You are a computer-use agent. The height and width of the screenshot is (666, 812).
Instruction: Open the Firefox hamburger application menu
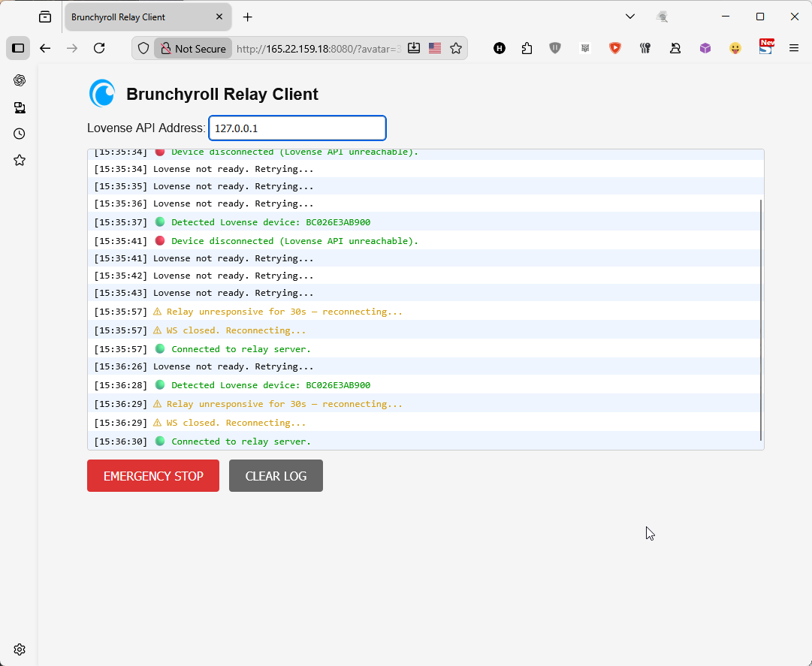(794, 48)
